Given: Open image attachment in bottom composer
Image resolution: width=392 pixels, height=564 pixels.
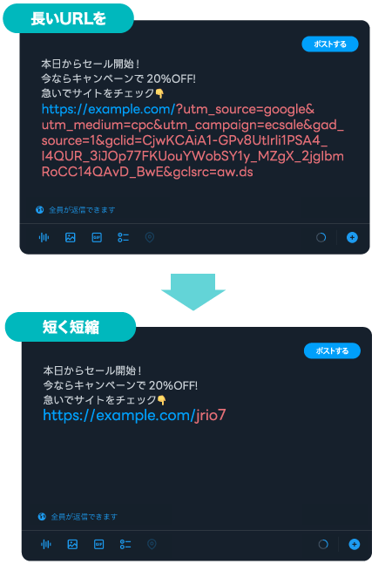Looking at the screenshot, I should click(x=72, y=544).
